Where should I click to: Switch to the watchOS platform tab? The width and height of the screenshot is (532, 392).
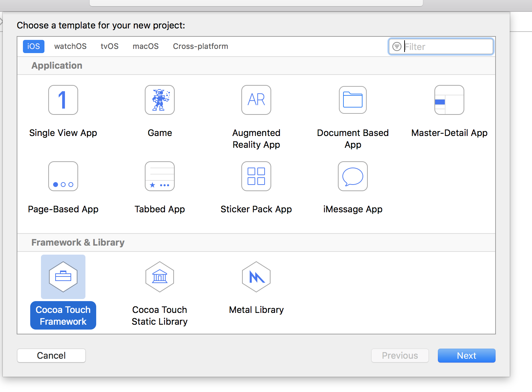point(70,46)
